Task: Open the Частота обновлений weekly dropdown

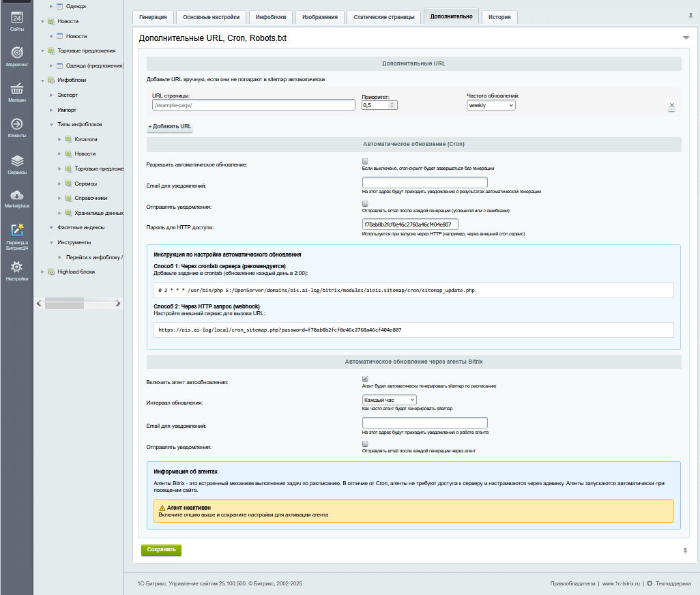Action: tap(491, 105)
